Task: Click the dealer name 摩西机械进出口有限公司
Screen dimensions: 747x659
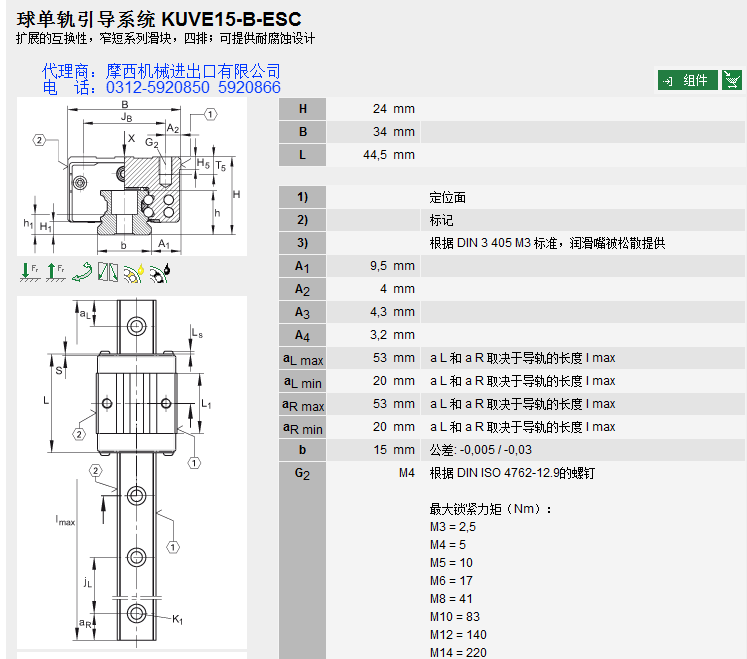Action: click(x=193, y=71)
